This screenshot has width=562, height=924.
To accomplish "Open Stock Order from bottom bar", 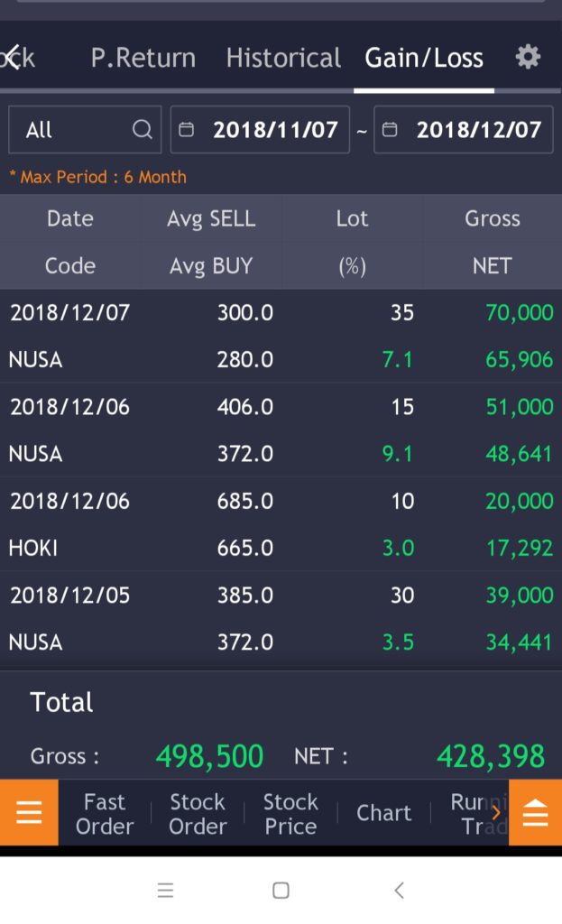I will (198, 813).
